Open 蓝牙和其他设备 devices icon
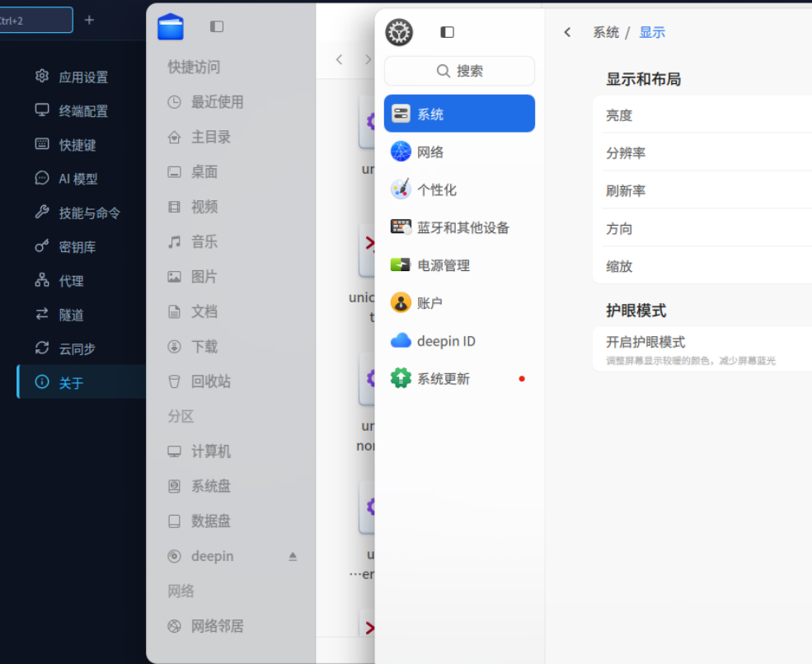 point(401,227)
